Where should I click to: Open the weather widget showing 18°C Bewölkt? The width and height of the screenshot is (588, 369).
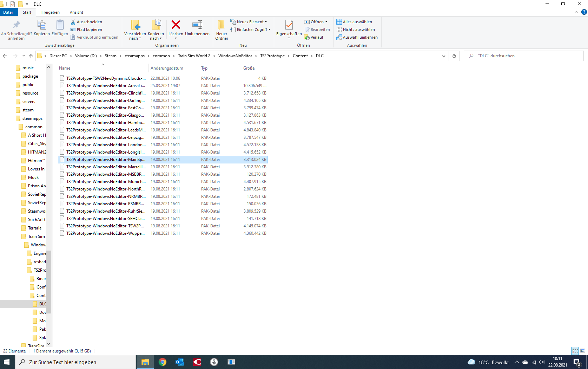click(488, 362)
